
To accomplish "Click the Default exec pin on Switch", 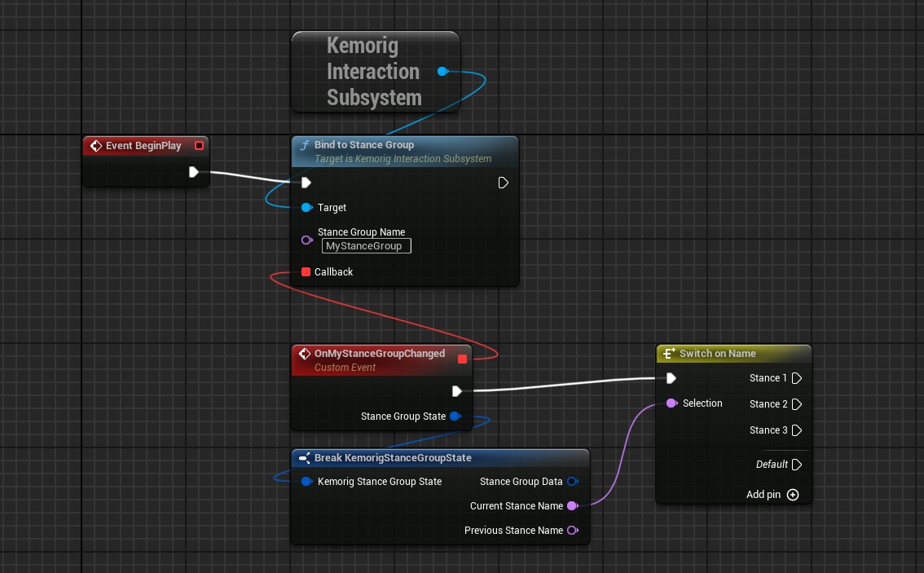I will tap(797, 465).
